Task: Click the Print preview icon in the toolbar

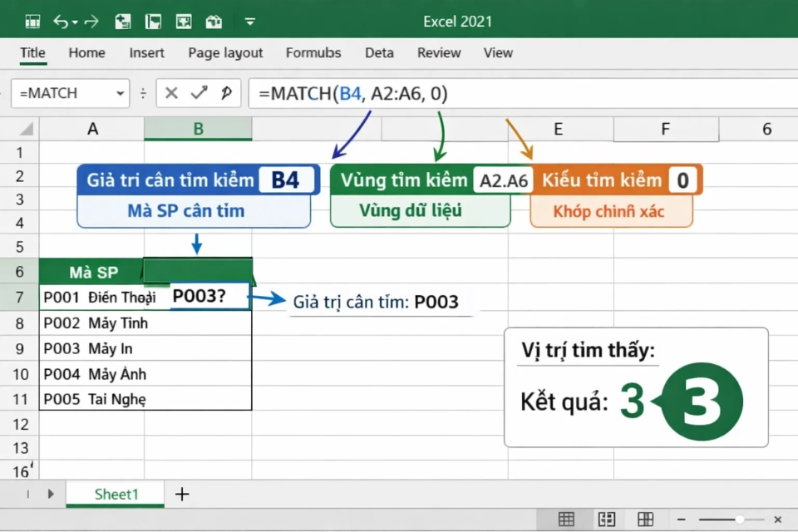Action: click(214, 21)
